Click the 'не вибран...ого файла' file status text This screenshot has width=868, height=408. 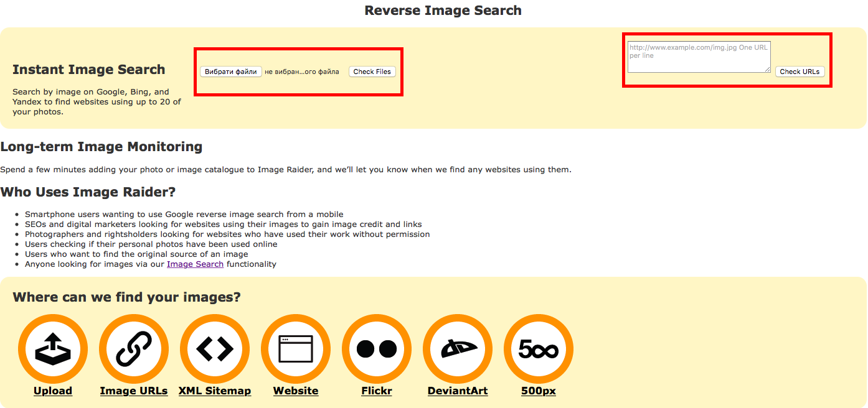click(302, 72)
